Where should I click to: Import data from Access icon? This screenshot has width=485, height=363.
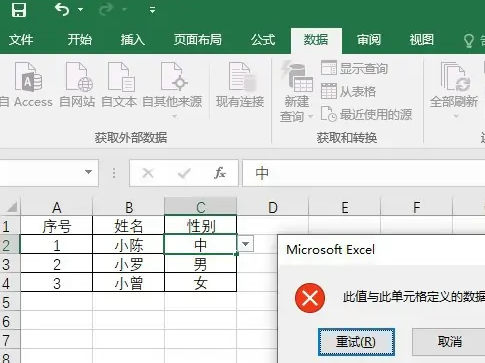29,77
